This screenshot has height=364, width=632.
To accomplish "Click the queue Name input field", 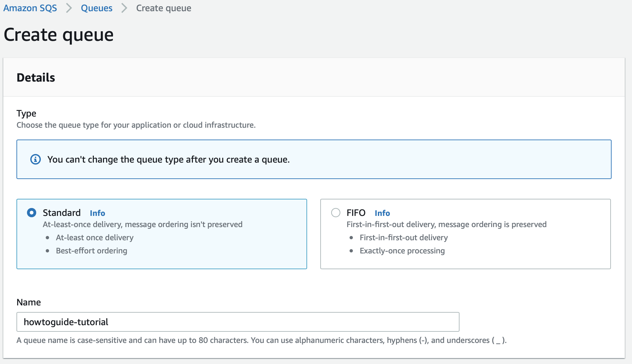I will [x=237, y=322].
